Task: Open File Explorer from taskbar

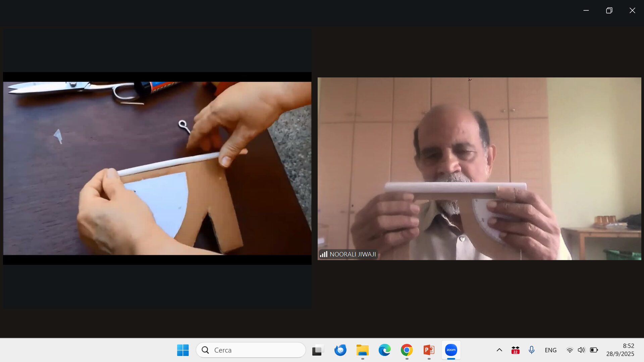Action: click(x=362, y=350)
